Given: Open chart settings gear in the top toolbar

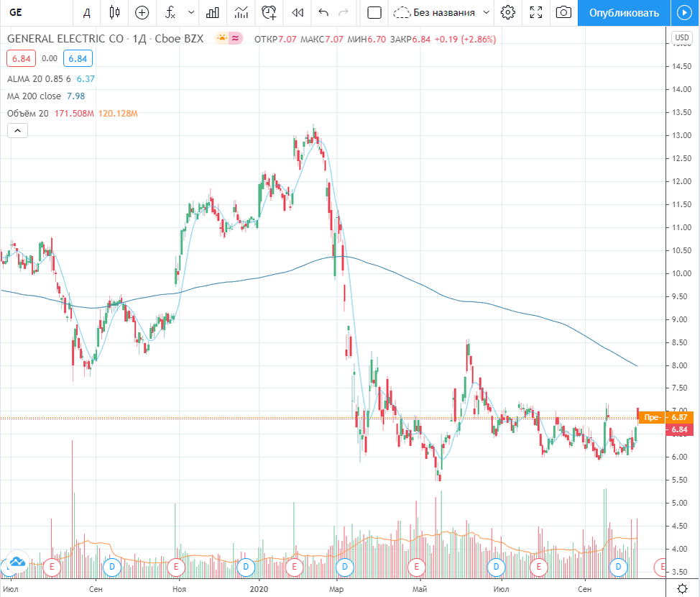Looking at the screenshot, I should click(507, 12).
